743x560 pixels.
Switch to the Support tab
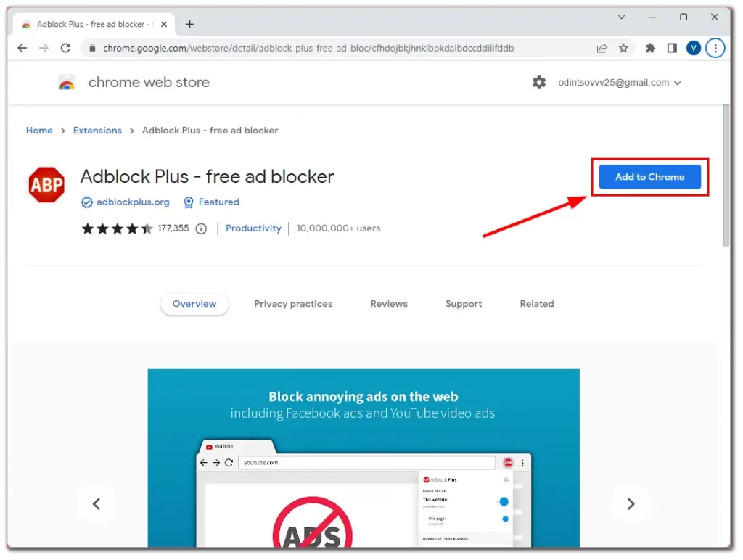pos(464,304)
